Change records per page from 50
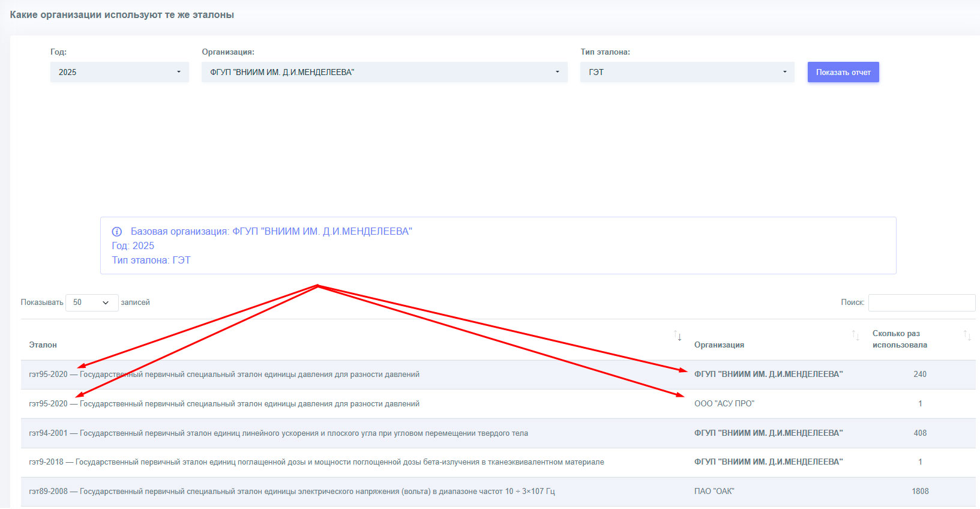Image resolution: width=980 pixels, height=509 pixels. click(x=91, y=303)
